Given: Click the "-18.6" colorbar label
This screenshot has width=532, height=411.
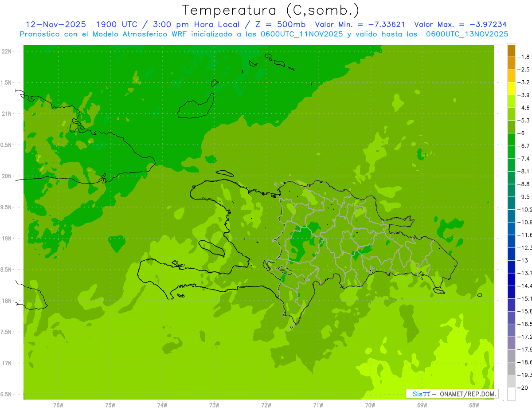Looking at the screenshot, I should click(525, 362).
